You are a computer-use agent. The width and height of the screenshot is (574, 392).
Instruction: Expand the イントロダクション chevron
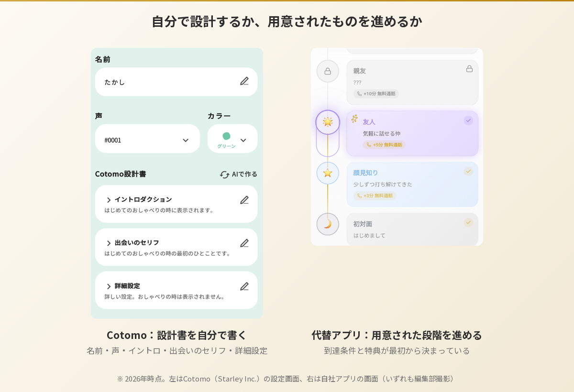click(109, 200)
